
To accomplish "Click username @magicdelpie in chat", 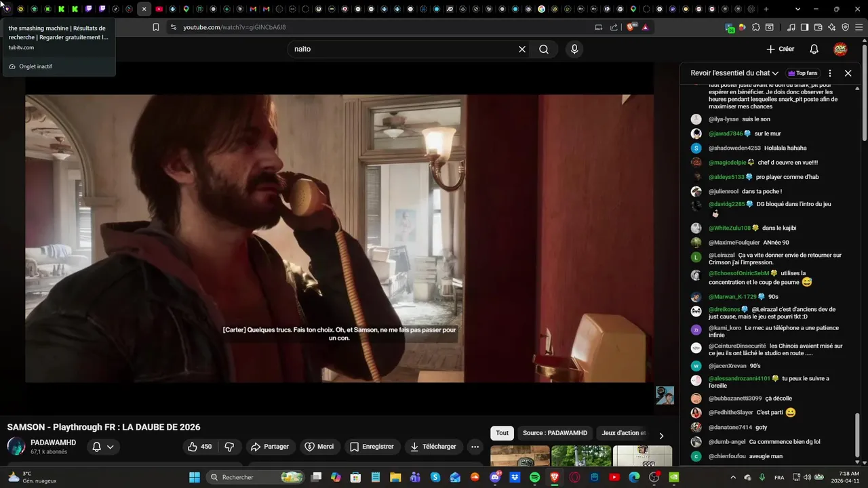I will click(727, 163).
